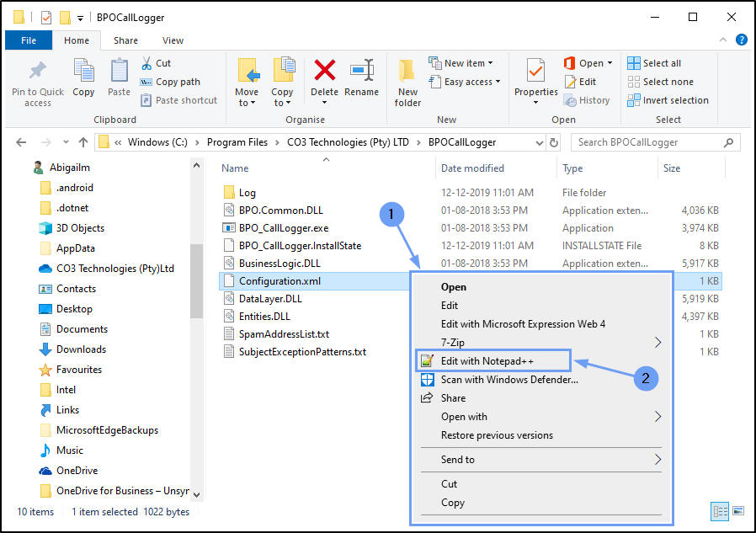The image size is (756, 533).
Task: Create a New folder
Action: (407, 82)
